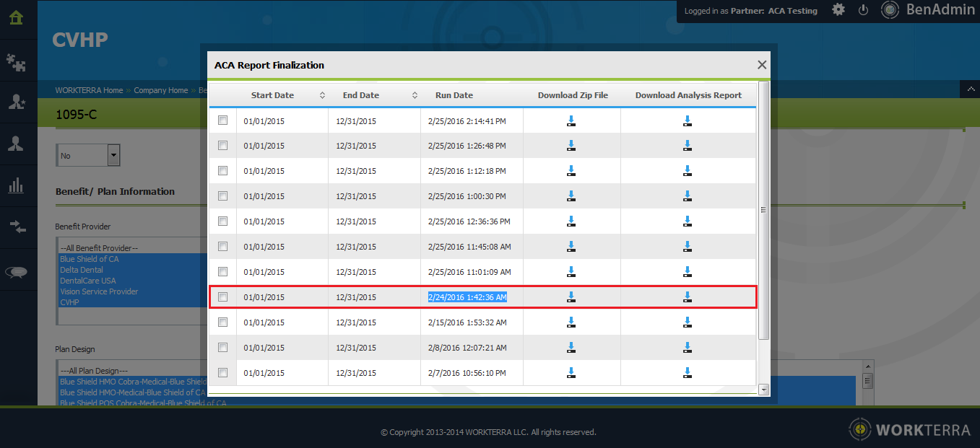Close the ACA Report Finalization dialog
This screenshot has height=448, width=980.
point(761,65)
